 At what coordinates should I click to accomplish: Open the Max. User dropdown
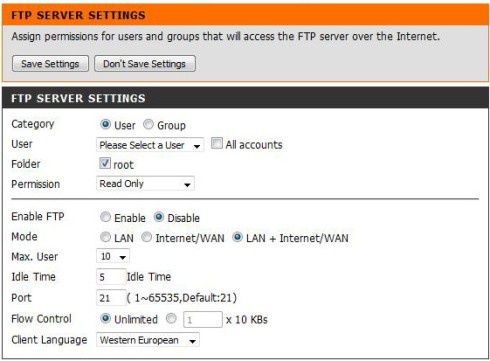pyautogui.click(x=113, y=256)
